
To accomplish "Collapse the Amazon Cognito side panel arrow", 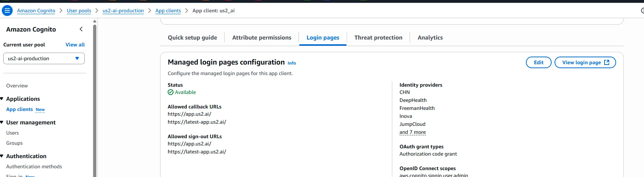I will [x=81, y=29].
